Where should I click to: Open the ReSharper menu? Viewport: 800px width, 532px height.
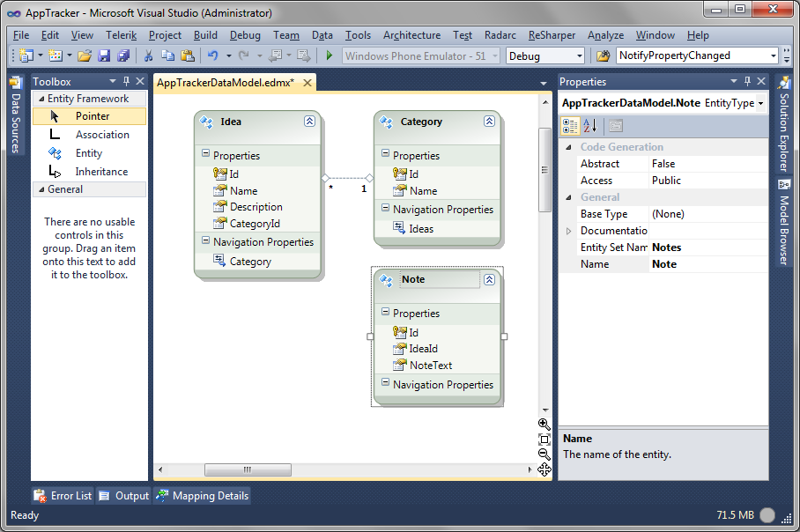pos(552,35)
